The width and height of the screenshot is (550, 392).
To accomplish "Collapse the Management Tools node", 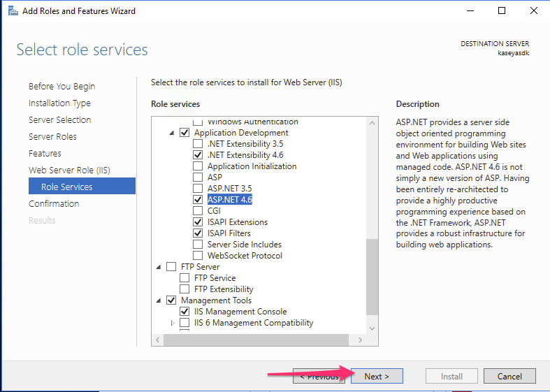I will pos(159,300).
